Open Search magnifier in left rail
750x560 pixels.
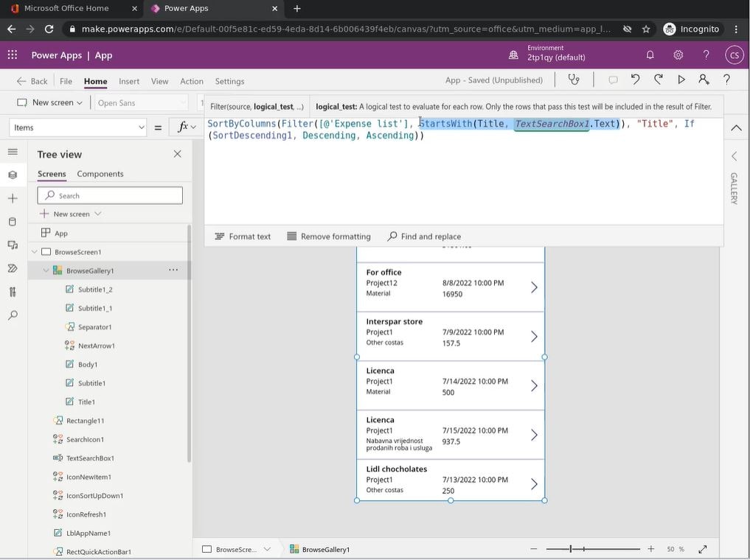(x=13, y=315)
